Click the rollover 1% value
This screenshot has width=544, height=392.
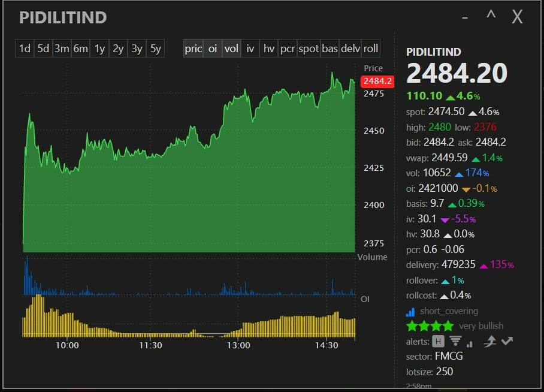pyautogui.click(x=458, y=280)
